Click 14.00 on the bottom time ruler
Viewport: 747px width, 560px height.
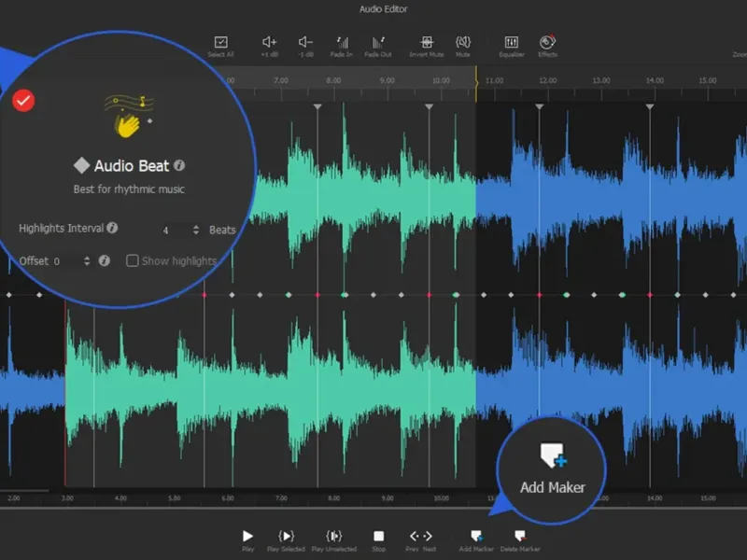pos(655,498)
